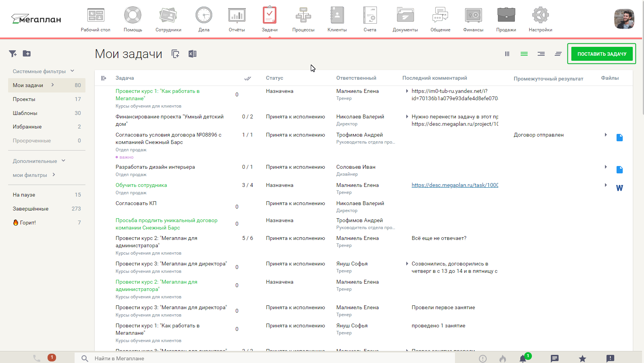Open the notifications bell in bottom bar

(523, 358)
